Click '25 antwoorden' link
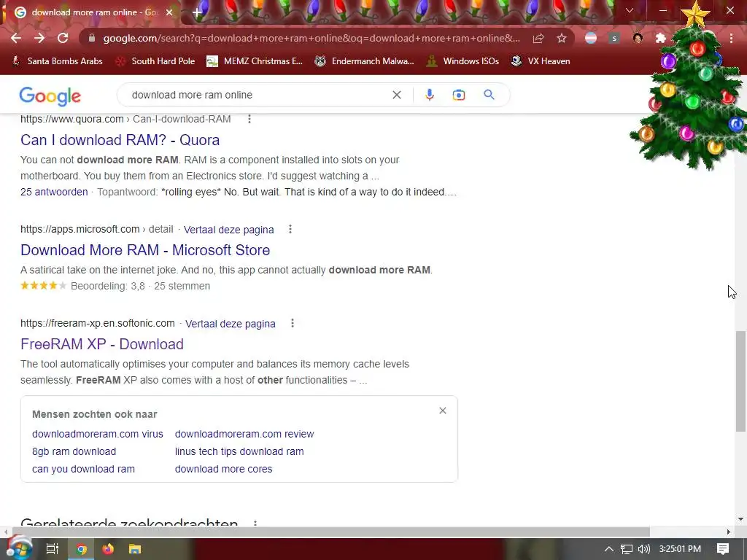The image size is (747, 560). click(54, 192)
